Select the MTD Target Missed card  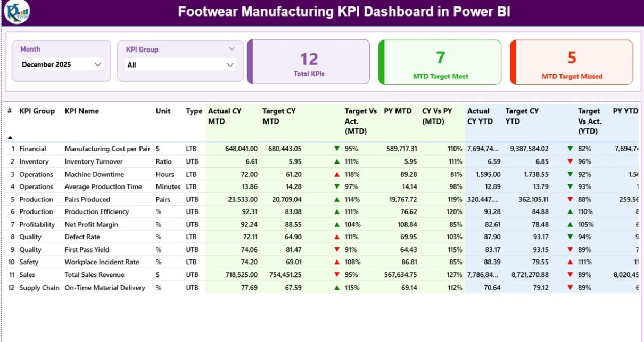click(572, 62)
